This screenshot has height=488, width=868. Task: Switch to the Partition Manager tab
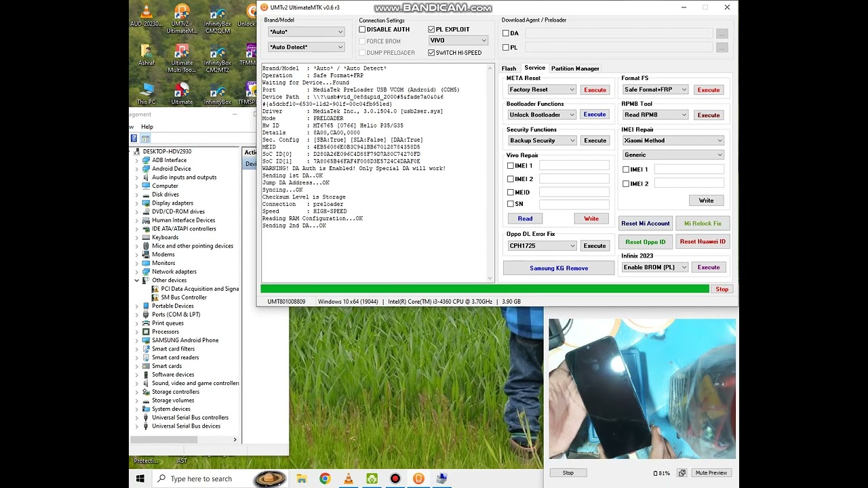tap(574, 68)
